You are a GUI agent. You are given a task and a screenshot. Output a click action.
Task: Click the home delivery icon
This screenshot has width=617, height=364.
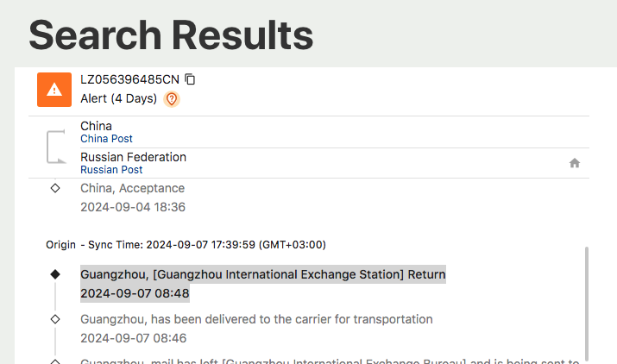pyautogui.click(x=575, y=163)
